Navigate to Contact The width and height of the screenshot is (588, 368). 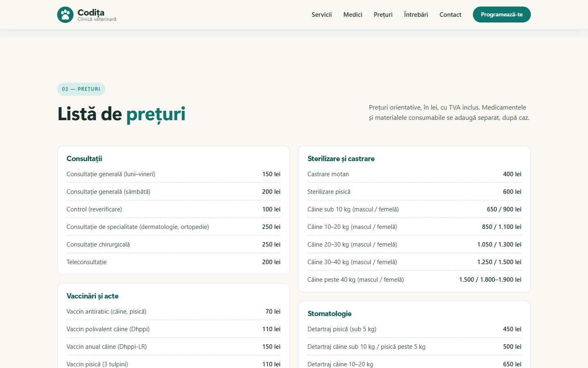[450, 15]
